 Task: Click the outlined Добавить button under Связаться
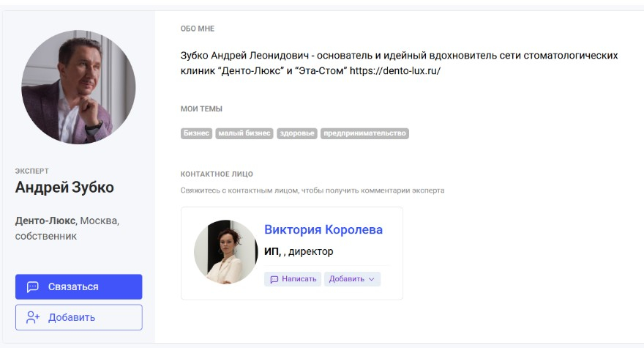tap(79, 317)
